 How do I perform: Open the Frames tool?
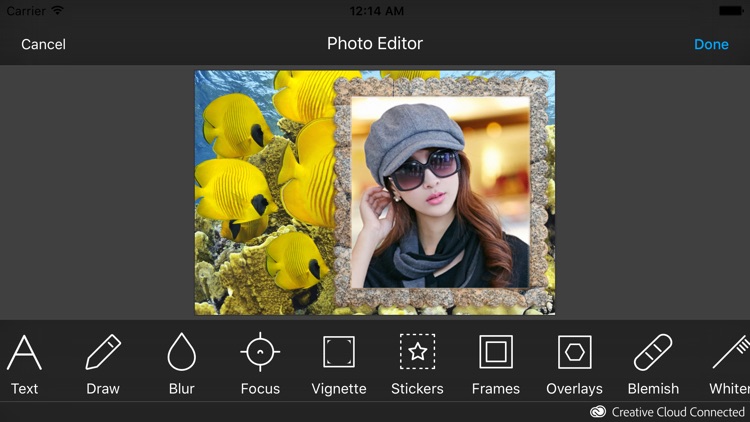496,352
